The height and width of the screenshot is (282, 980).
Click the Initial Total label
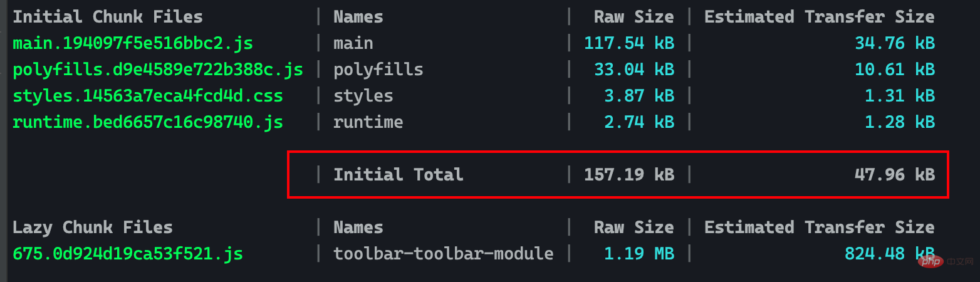pos(399,175)
